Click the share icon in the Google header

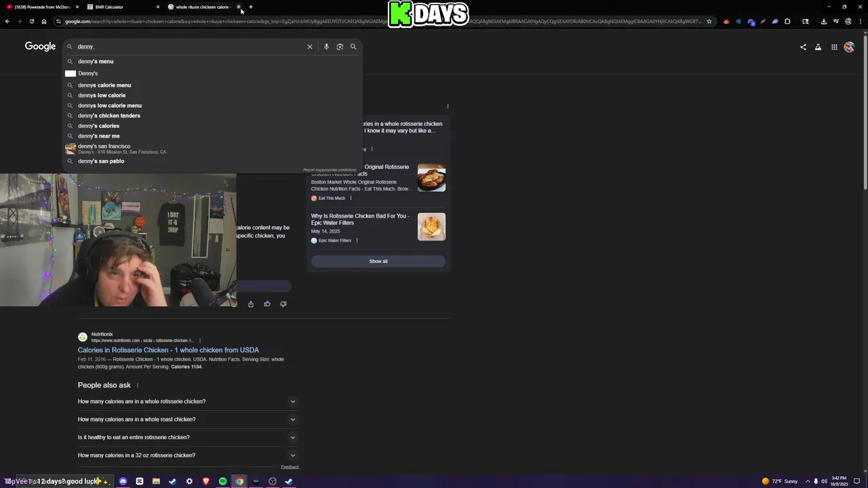(x=803, y=47)
